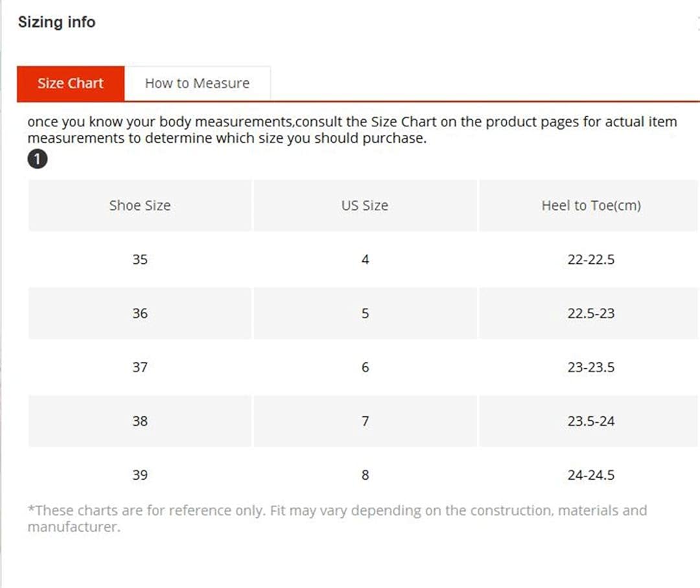Pick the shoe size 37 cell
Image resolution: width=700 pixels, height=588 pixels.
tap(140, 367)
